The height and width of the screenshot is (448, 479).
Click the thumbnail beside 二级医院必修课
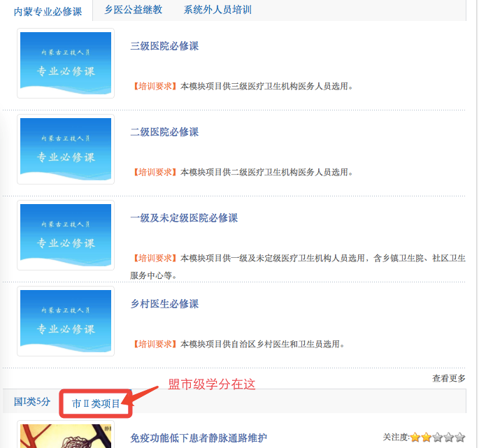click(66, 149)
